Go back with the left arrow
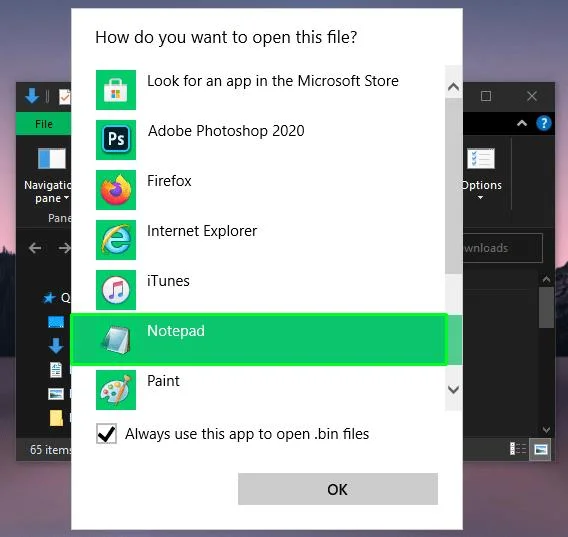This screenshot has height=537, width=568. tap(35, 248)
